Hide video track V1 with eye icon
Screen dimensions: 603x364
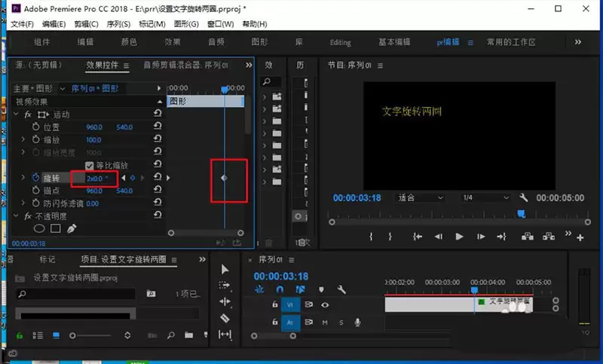click(x=325, y=305)
